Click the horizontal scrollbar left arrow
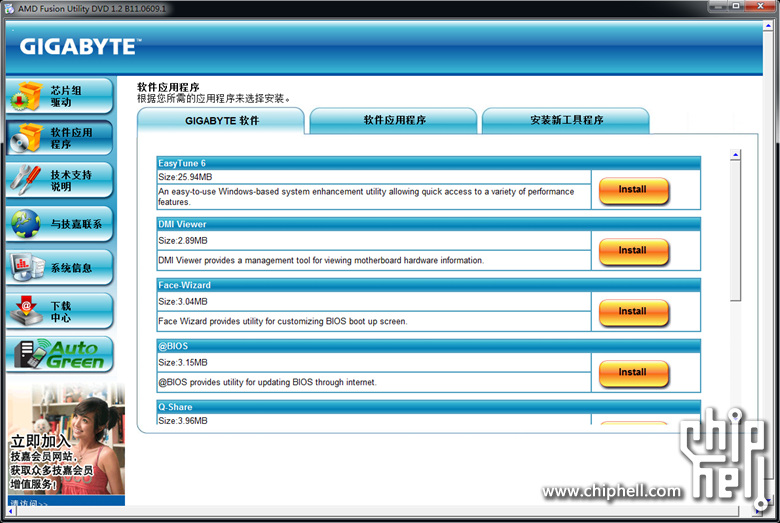 (x=11, y=512)
